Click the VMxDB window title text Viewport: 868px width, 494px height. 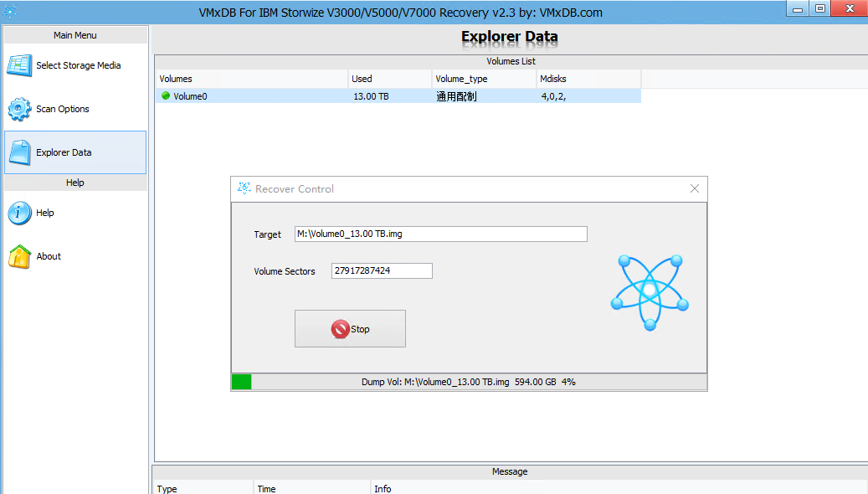coord(401,13)
